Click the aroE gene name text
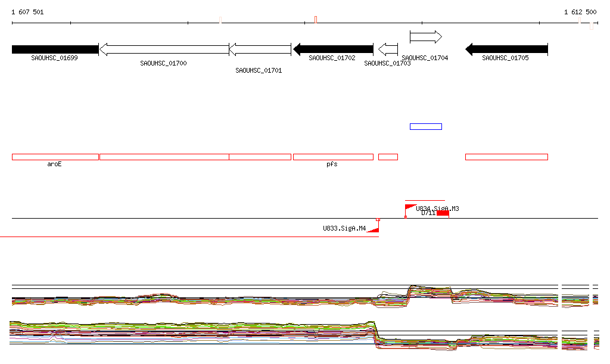Image resolution: width=610 pixels, height=364 pixels. 54,164
